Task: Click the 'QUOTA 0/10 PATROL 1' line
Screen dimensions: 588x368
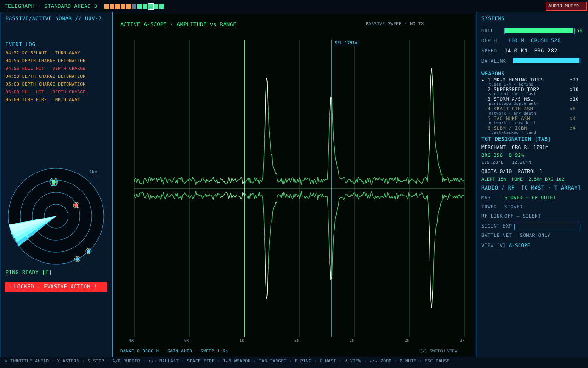Action: [512, 172]
